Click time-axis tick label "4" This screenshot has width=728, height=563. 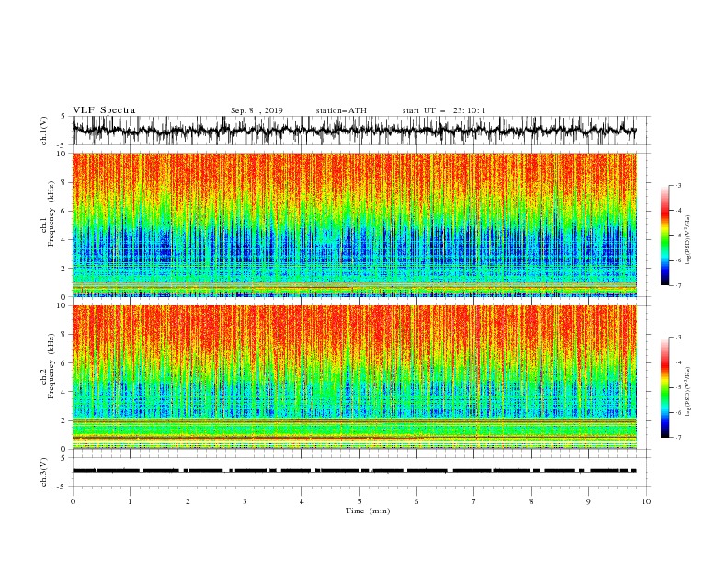click(x=301, y=501)
